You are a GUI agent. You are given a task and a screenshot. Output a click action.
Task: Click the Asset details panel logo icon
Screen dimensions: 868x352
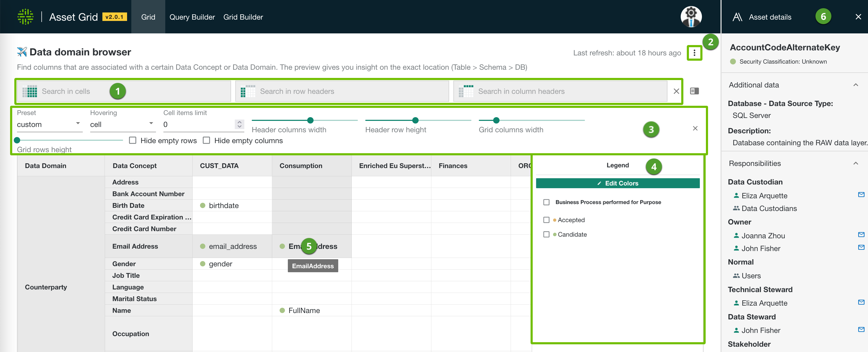(737, 17)
